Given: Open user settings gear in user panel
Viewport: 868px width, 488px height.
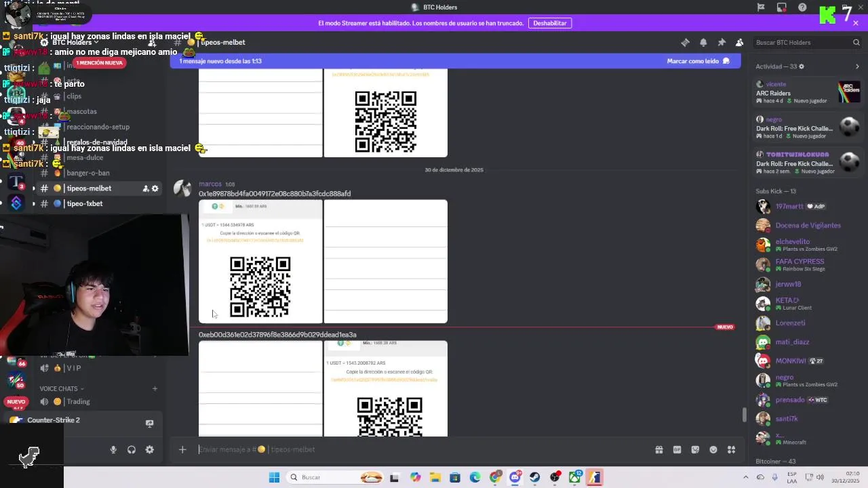Looking at the screenshot, I should [150, 449].
